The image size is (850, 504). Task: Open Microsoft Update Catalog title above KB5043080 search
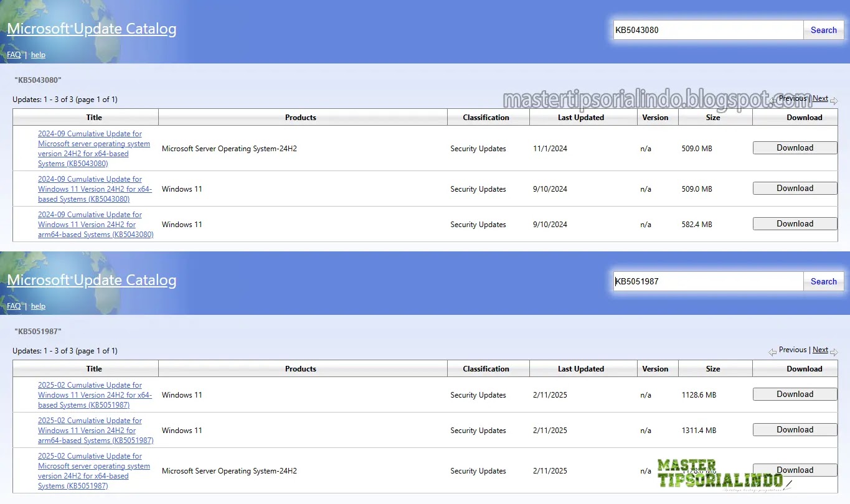point(92,29)
